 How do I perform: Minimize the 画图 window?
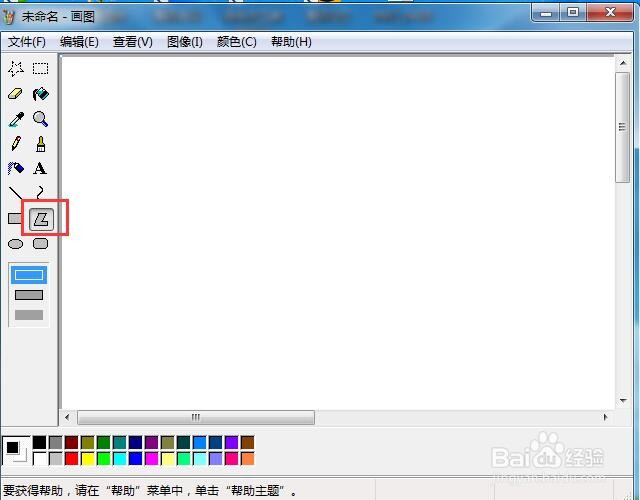coord(546,13)
